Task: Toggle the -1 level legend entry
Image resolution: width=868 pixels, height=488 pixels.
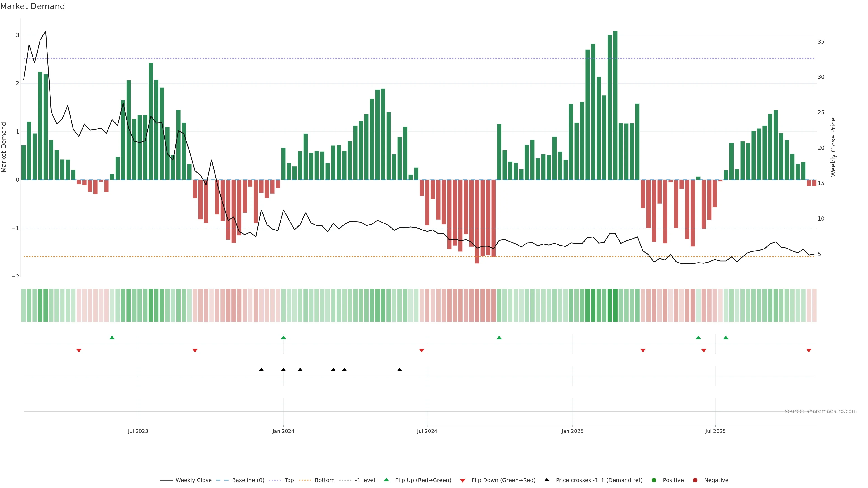Action: [365, 480]
